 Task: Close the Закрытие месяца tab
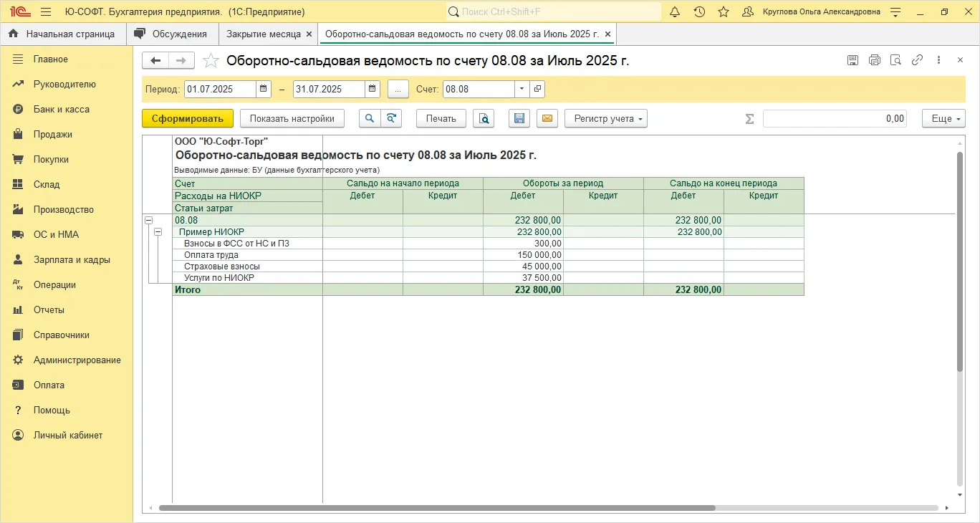pyautogui.click(x=309, y=34)
